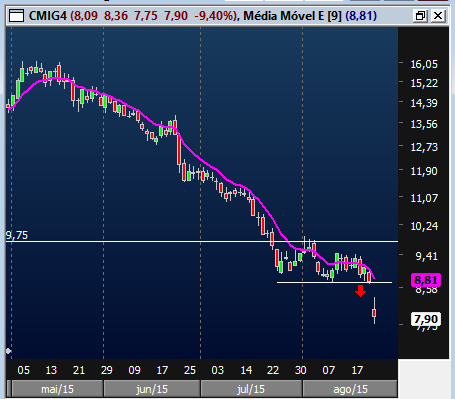Click the -9,40% change value
455x399 pixels.
coord(215,16)
